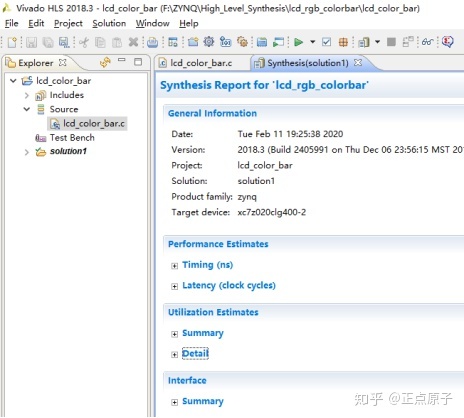Expand the Interface Summary section
464x418 pixels.
[174, 402]
